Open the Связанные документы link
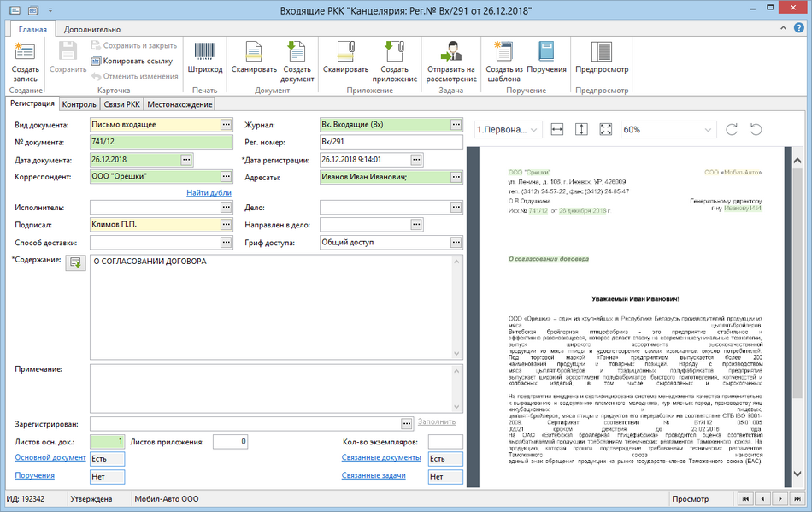Image resolution: width=812 pixels, height=512 pixels. pyautogui.click(x=381, y=457)
